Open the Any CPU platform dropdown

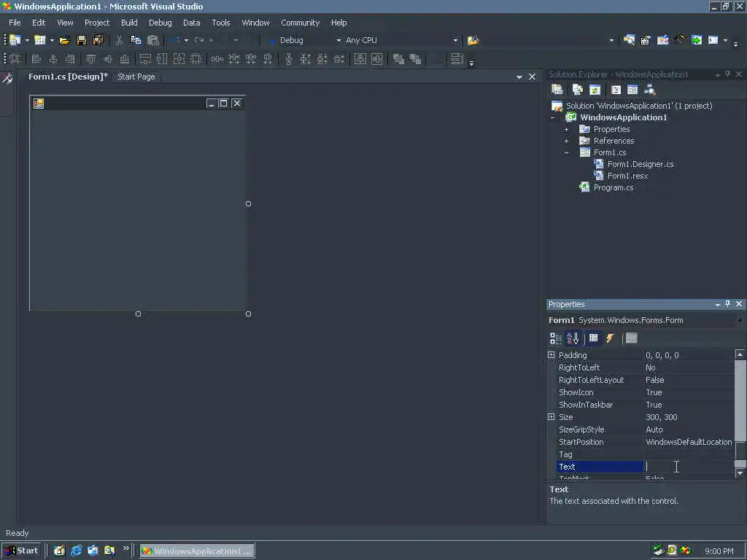coord(455,41)
